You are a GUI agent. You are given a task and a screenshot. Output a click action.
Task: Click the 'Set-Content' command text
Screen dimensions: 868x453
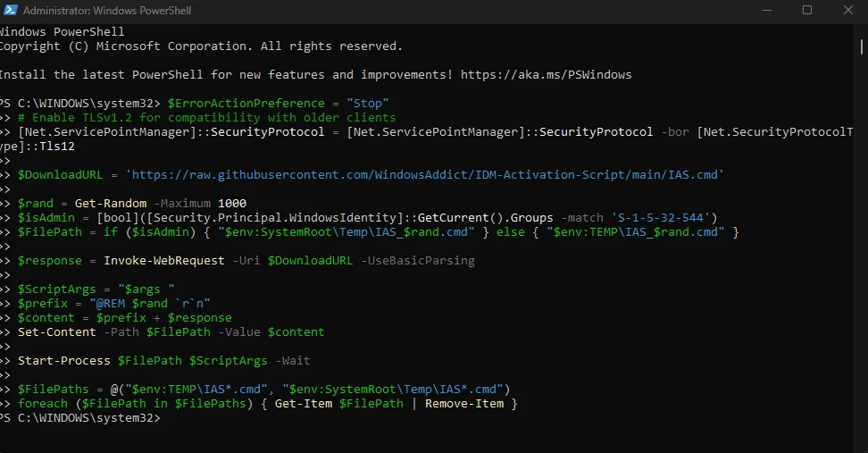[x=57, y=331]
